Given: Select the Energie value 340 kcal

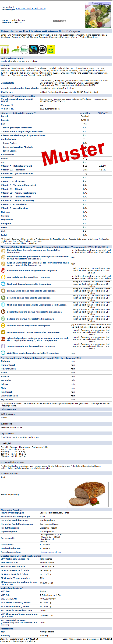Looking at the screenshot, I should click(85, 116).
